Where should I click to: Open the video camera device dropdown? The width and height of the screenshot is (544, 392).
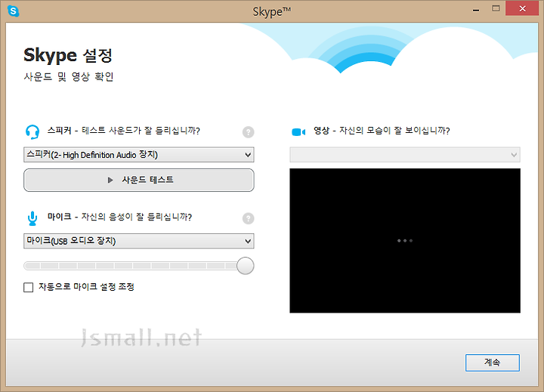405,155
